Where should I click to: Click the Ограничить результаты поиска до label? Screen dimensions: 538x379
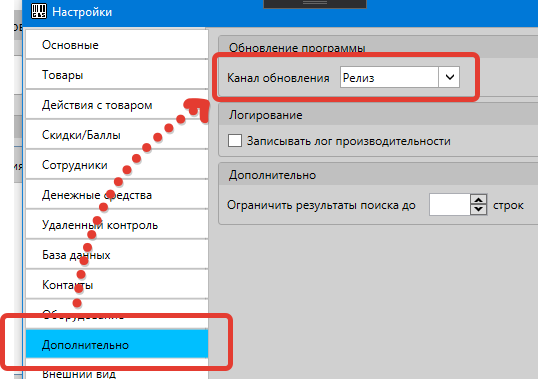[321, 205]
